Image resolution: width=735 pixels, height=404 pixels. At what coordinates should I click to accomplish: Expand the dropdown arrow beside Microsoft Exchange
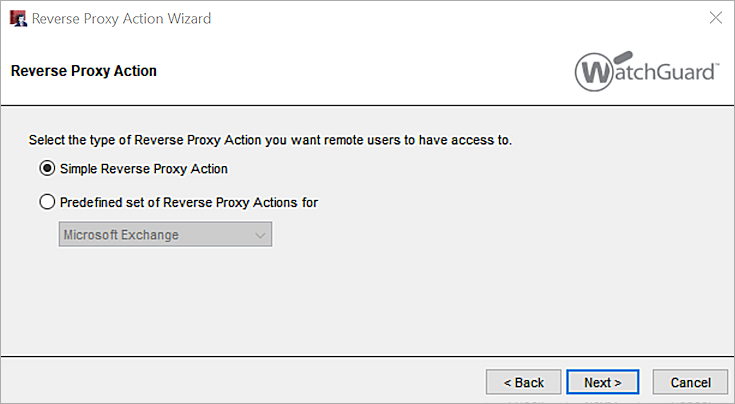tap(260, 235)
